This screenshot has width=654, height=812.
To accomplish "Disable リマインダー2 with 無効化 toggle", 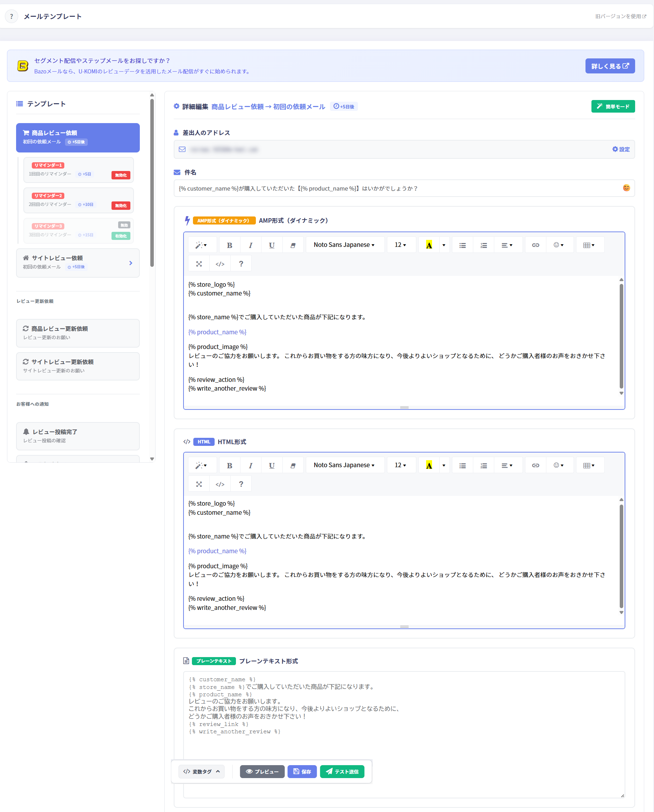I will click(121, 206).
